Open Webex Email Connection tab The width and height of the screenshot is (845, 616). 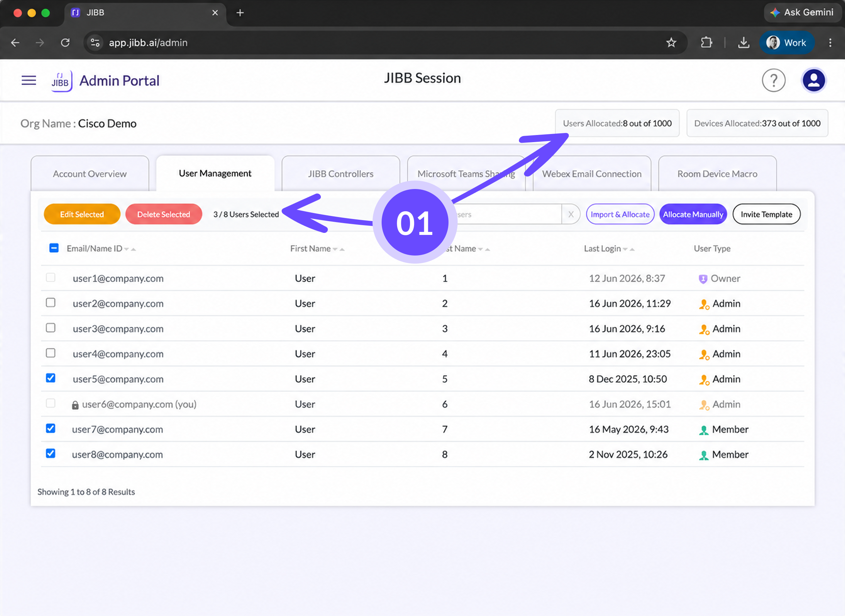click(592, 174)
